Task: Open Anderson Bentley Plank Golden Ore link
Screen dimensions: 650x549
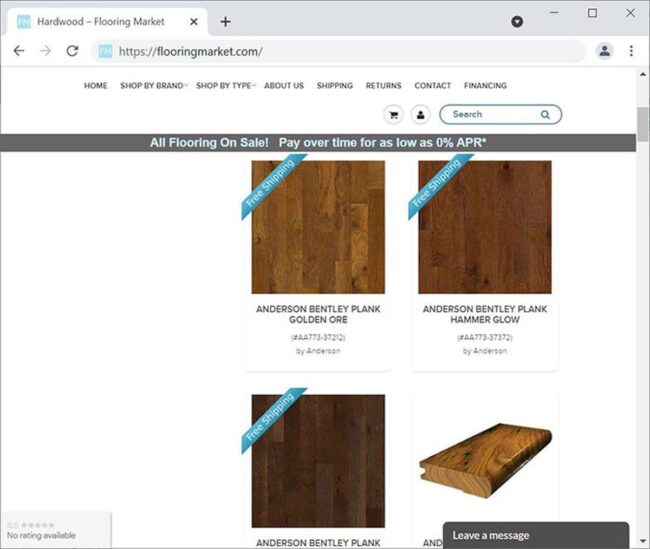Action: tap(318, 314)
